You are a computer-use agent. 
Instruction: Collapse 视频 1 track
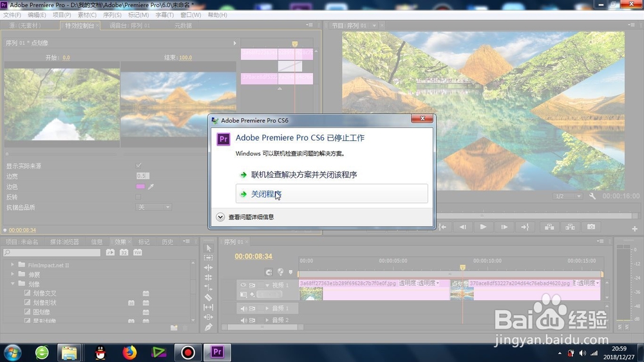point(267,285)
